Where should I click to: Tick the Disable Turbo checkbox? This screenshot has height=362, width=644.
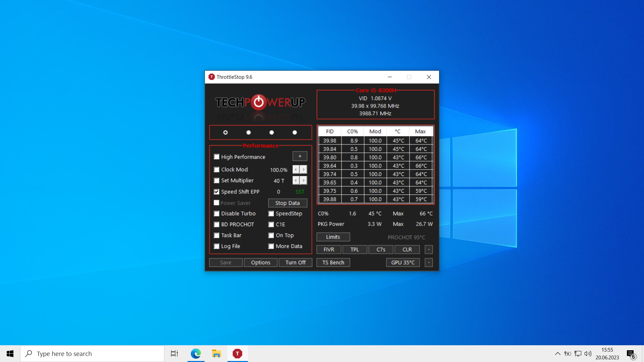tap(217, 214)
